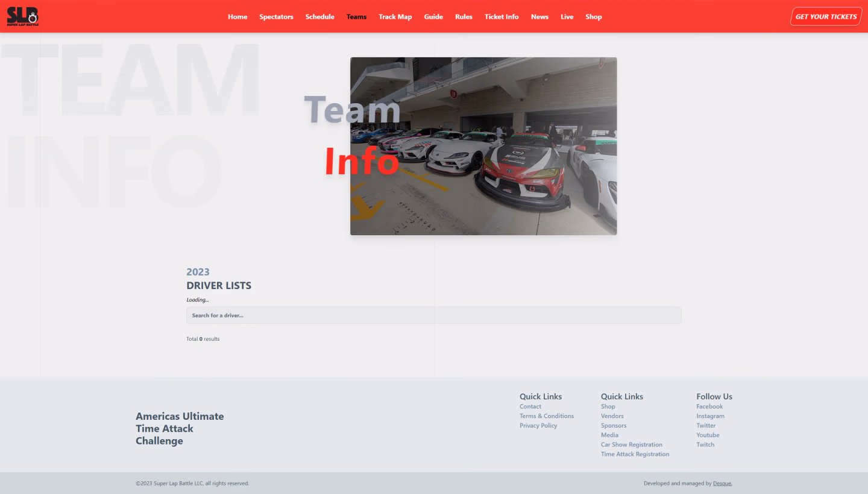Open the Guide nav item

coord(433,17)
